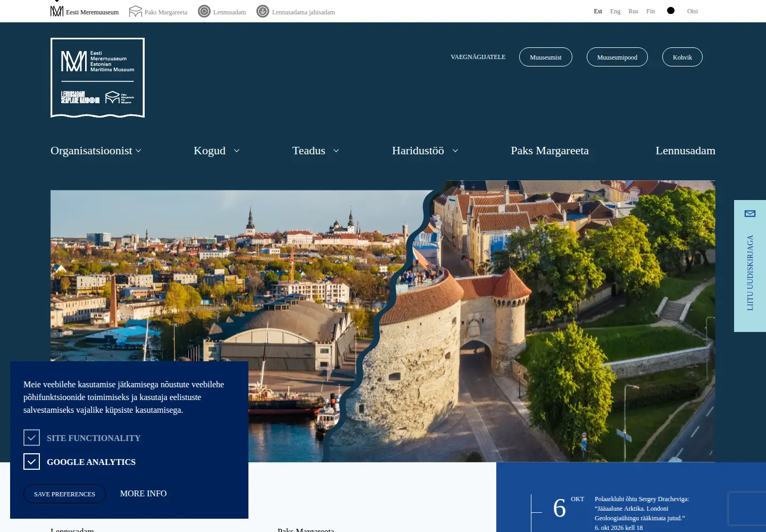The image size is (766, 532).
Task: Open Paks Margareeta top bar text link
Action: pos(166,12)
